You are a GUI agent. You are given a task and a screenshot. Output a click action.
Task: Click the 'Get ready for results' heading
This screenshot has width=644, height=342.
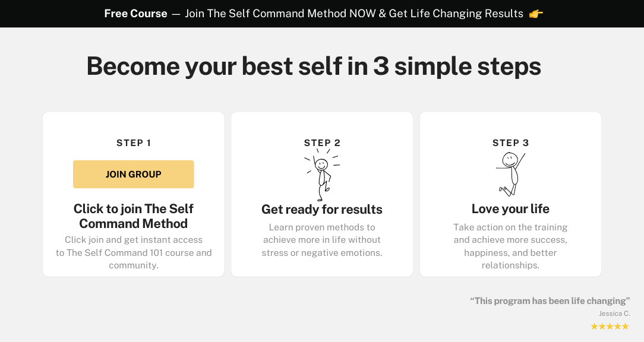[x=321, y=209]
